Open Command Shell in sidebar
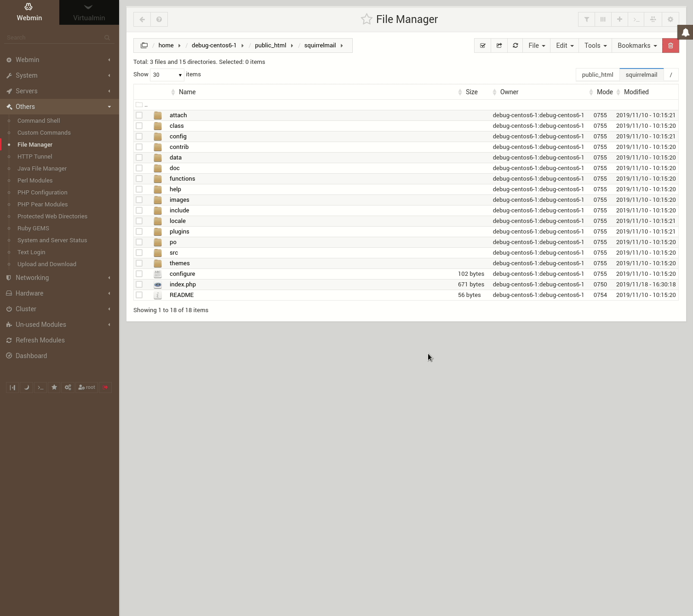 point(39,121)
